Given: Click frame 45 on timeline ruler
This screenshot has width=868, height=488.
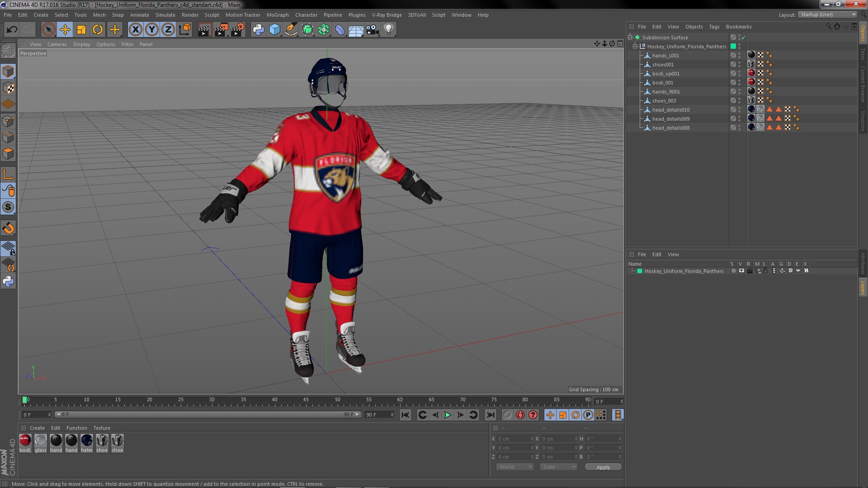Looking at the screenshot, I should pos(306,400).
